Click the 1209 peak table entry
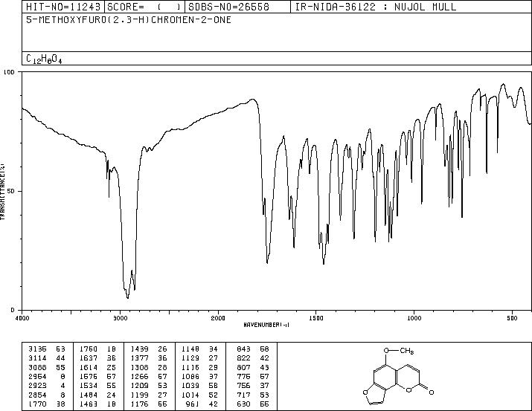532x411 pixels. [x=149, y=386]
